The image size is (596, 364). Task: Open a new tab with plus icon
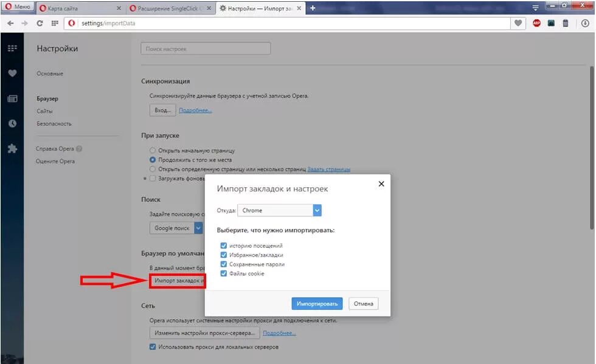point(313,8)
